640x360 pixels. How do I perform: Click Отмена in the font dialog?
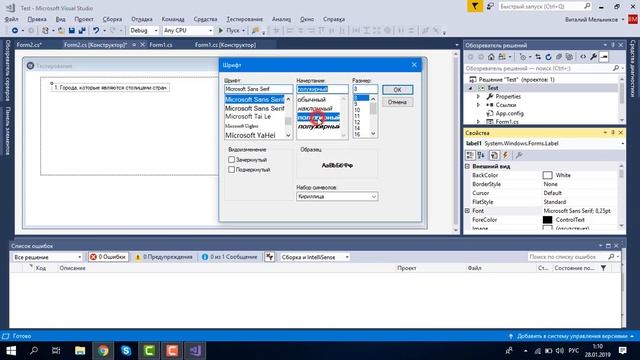(x=398, y=102)
